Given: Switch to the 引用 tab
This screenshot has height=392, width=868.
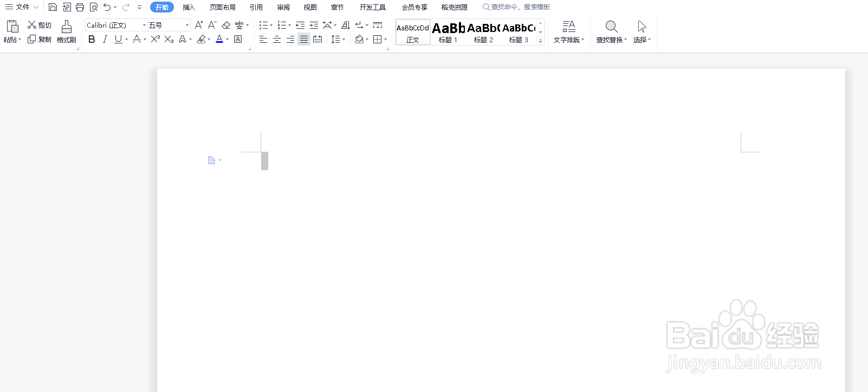Looking at the screenshot, I should tap(256, 7).
